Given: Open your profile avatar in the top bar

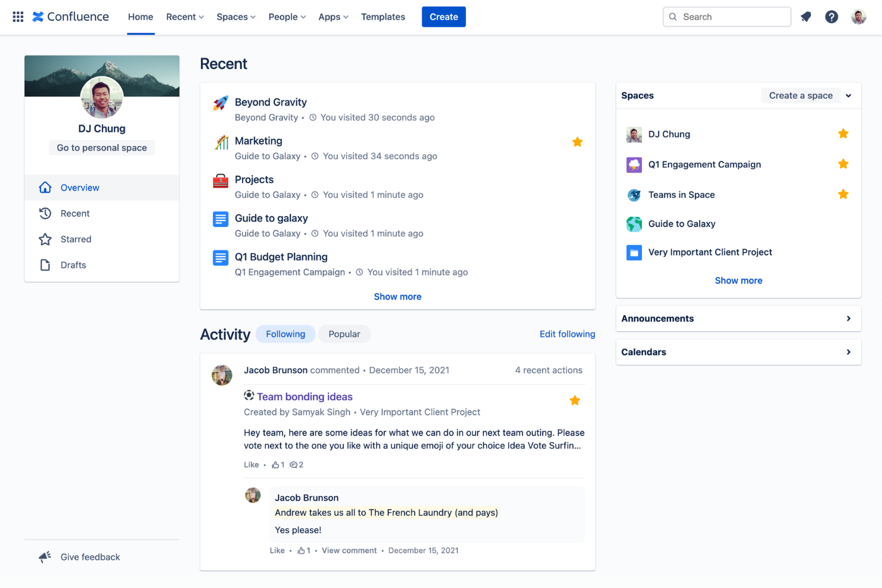Looking at the screenshot, I should coord(858,17).
